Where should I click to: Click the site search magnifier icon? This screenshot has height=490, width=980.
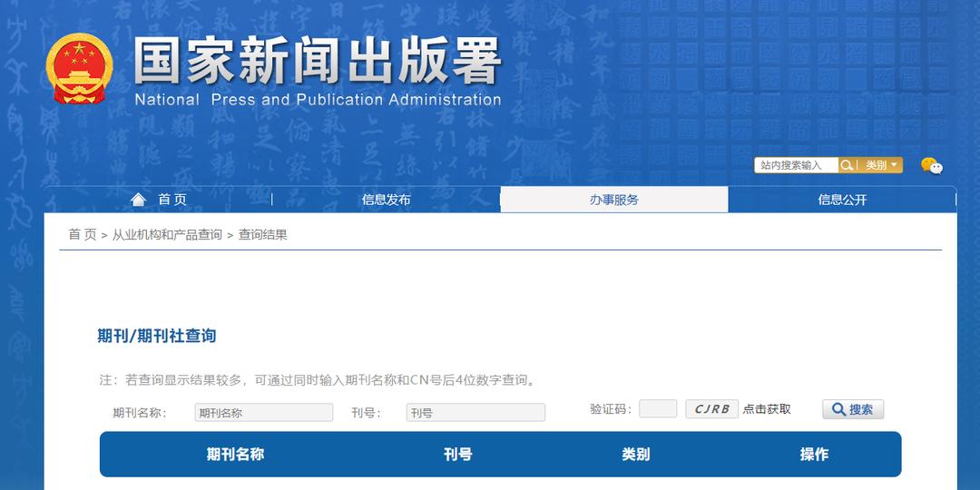(847, 165)
